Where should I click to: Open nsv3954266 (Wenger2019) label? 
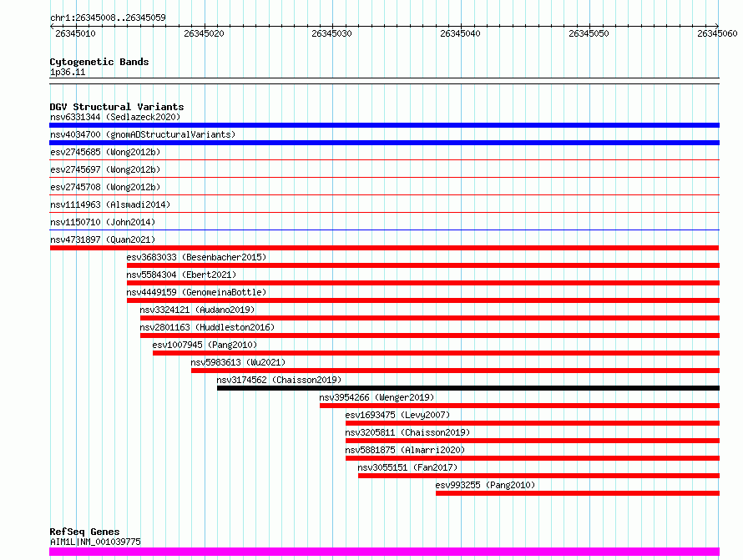pyautogui.click(x=377, y=397)
